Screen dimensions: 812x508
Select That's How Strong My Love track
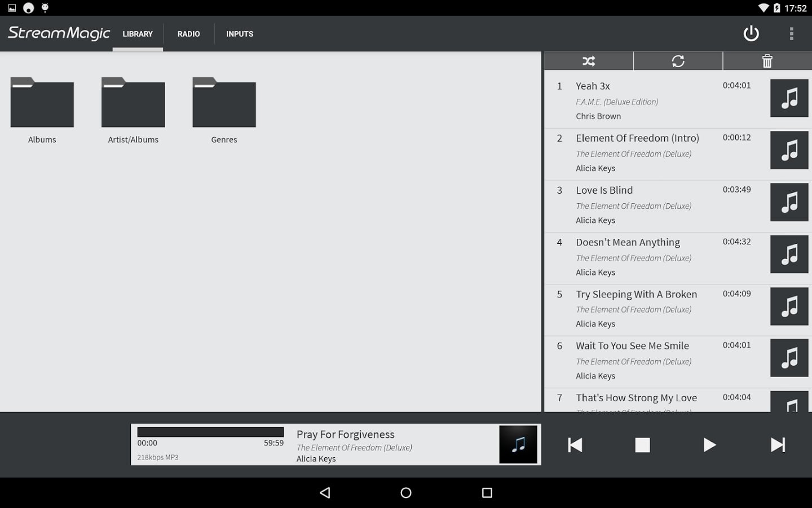click(x=678, y=400)
